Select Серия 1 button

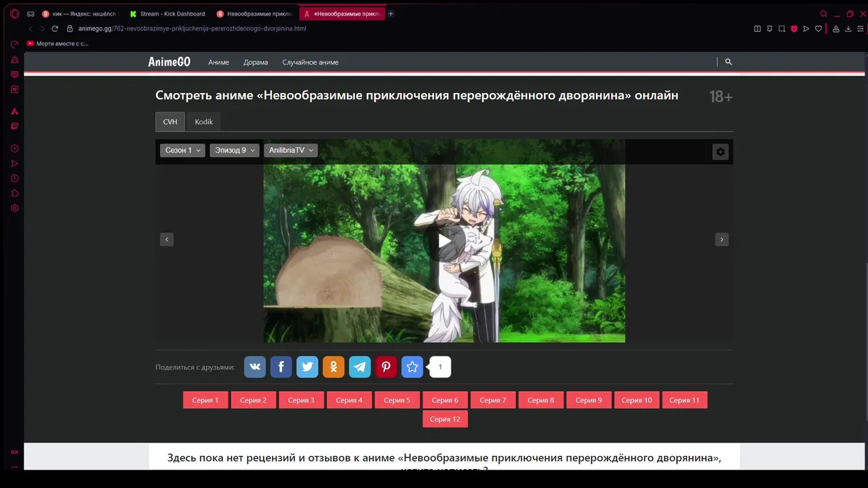coord(205,400)
